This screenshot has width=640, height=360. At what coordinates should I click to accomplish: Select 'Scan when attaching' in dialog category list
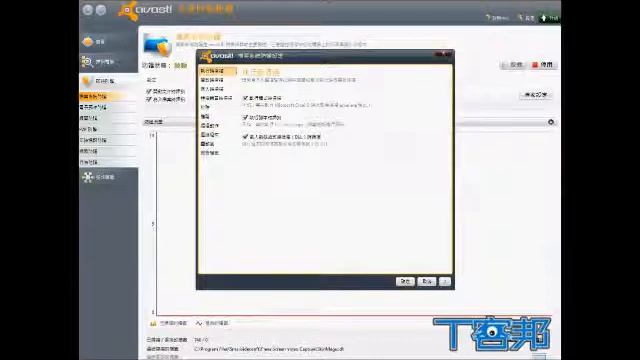coord(216,98)
